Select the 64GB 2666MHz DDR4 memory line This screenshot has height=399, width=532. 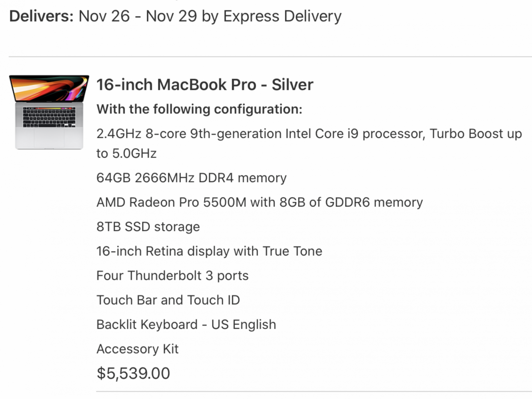click(191, 178)
